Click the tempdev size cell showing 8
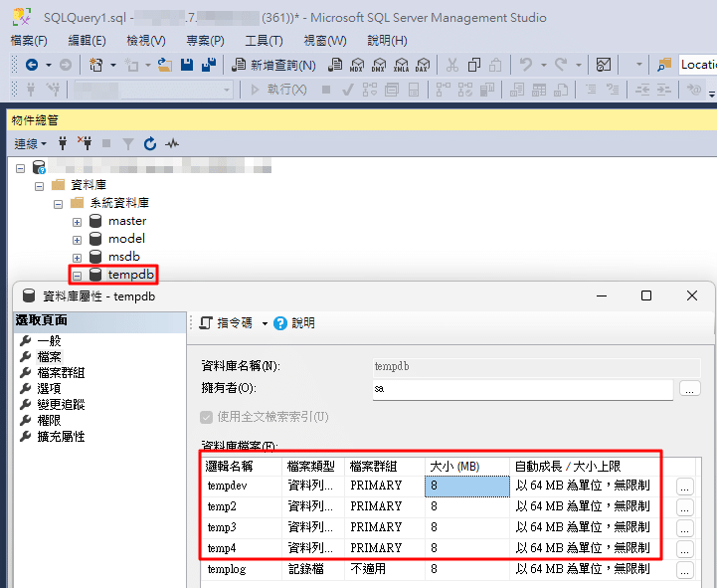 point(466,486)
